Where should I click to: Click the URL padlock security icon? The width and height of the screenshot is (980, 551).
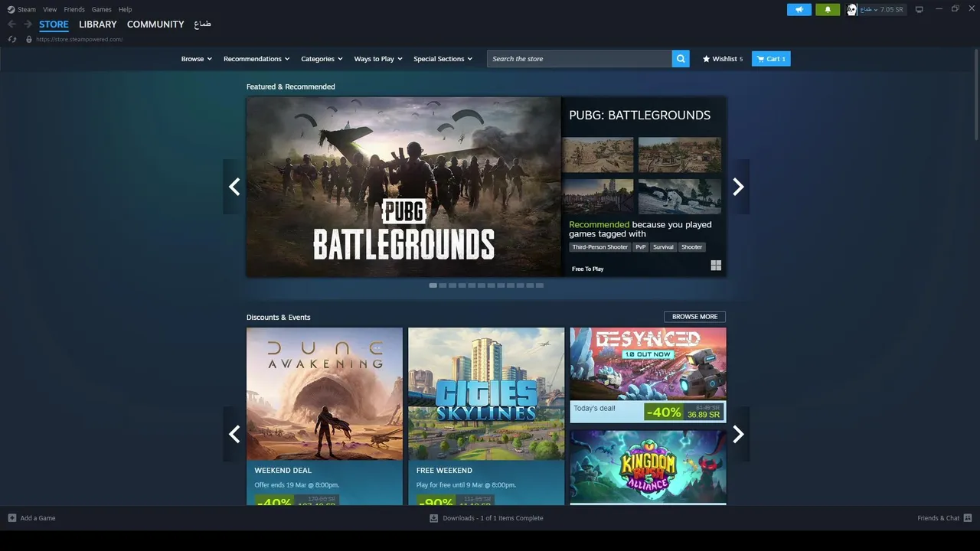29,39
